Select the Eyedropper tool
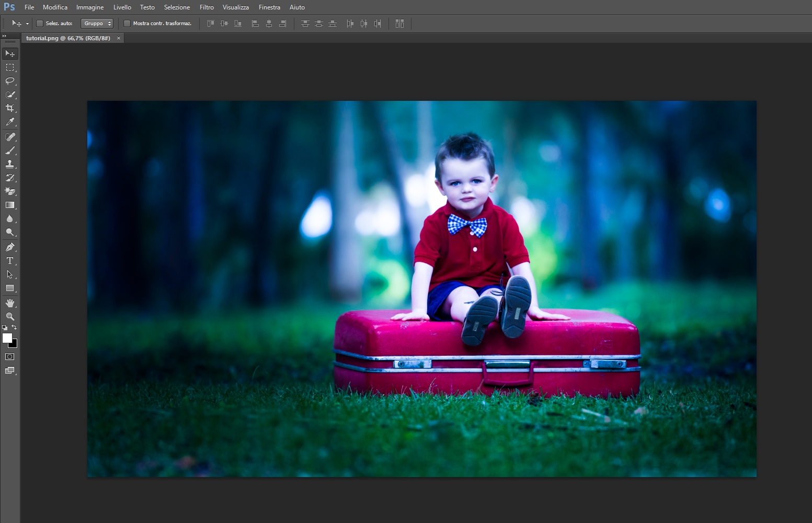 point(10,122)
